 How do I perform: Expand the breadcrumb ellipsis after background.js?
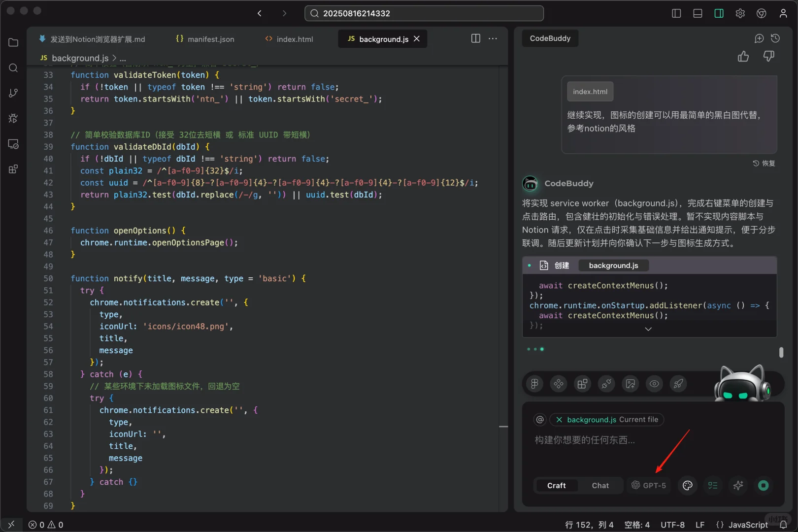coord(123,59)
